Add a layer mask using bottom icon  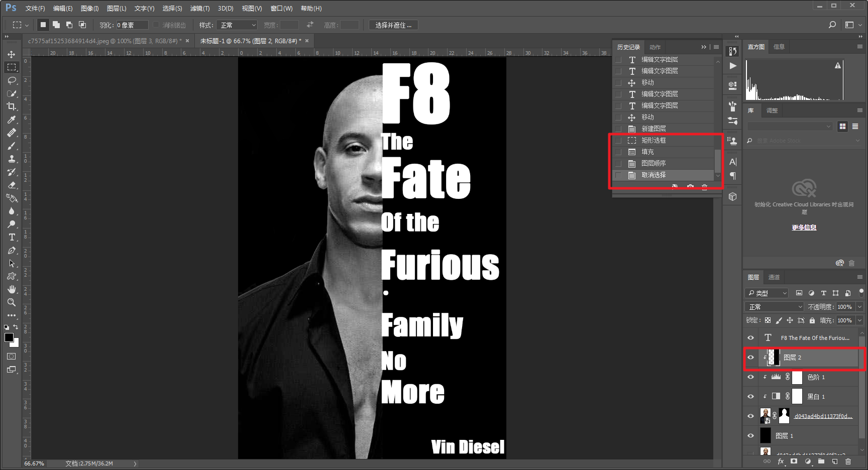pos(794,461)
